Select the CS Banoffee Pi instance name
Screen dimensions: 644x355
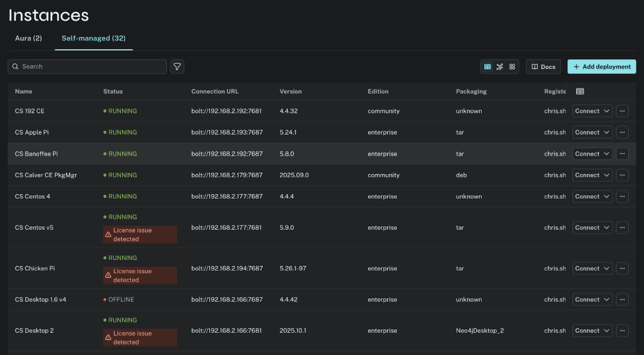(x=36, y=153)
